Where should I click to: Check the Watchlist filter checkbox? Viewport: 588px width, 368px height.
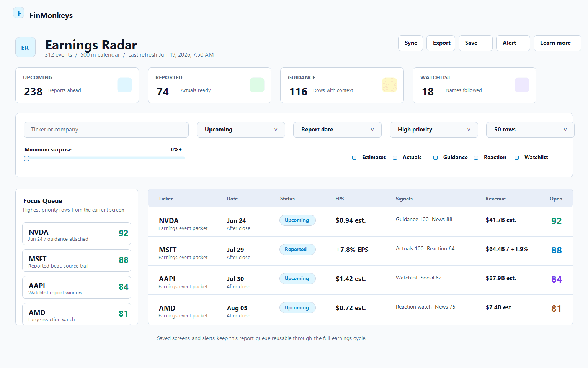coord(517,158)
